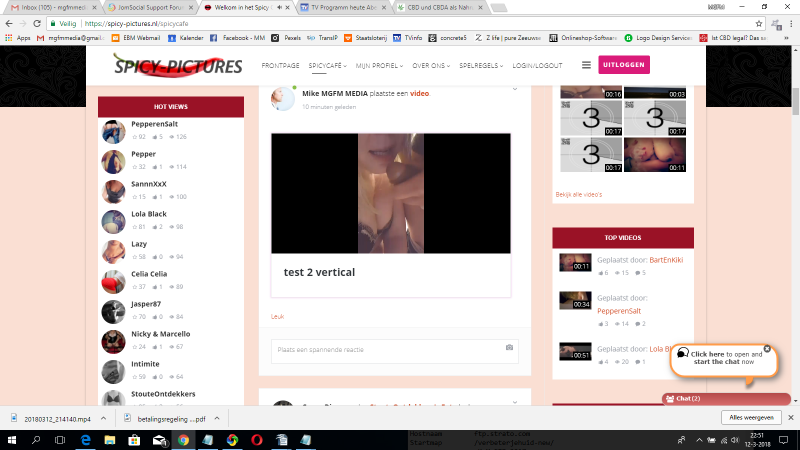Go back using browser back arrow
The height and width of the screenshot is (450, 800).
[9, 23]
